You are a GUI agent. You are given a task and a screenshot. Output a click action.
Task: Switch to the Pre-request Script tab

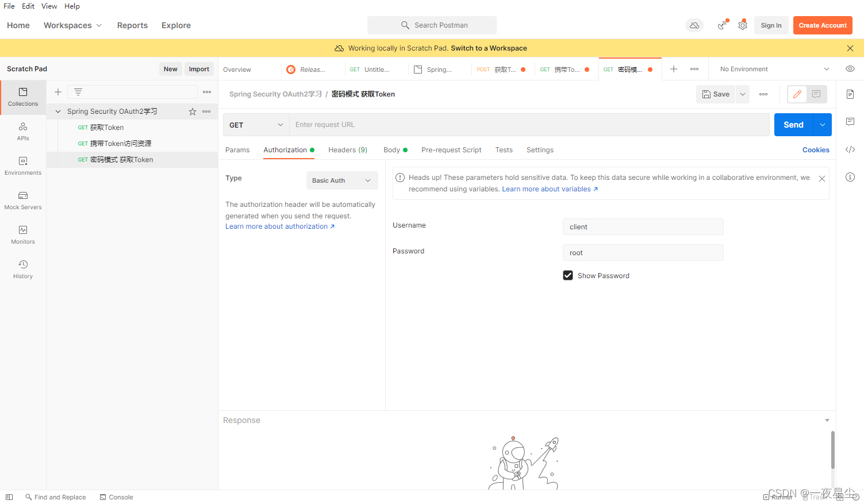pos(451,150)
